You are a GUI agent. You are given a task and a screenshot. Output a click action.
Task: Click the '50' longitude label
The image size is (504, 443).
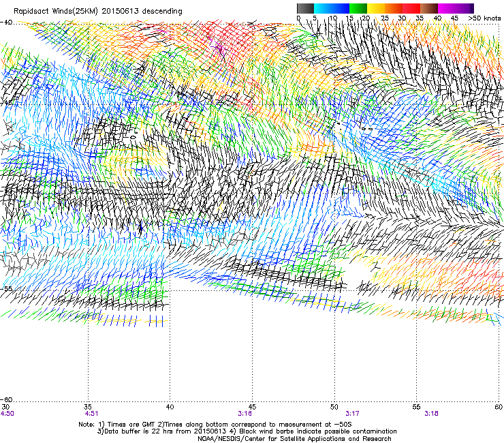(334, 407)
